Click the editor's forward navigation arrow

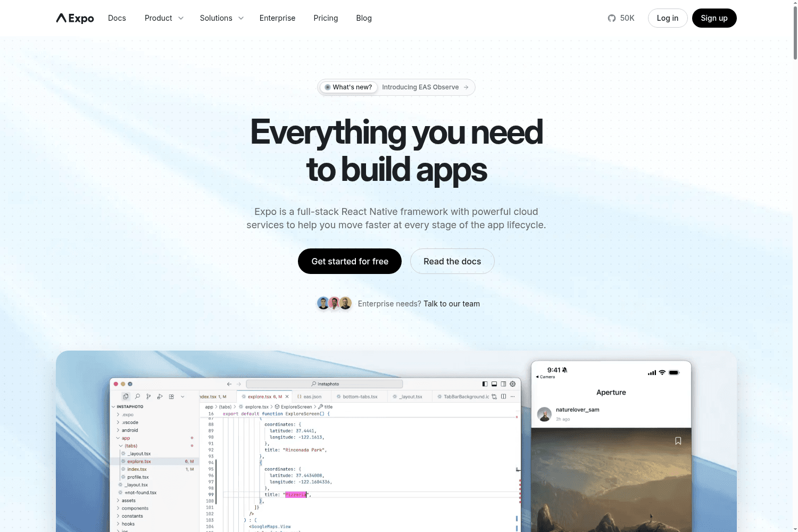(x=239, y=384)
